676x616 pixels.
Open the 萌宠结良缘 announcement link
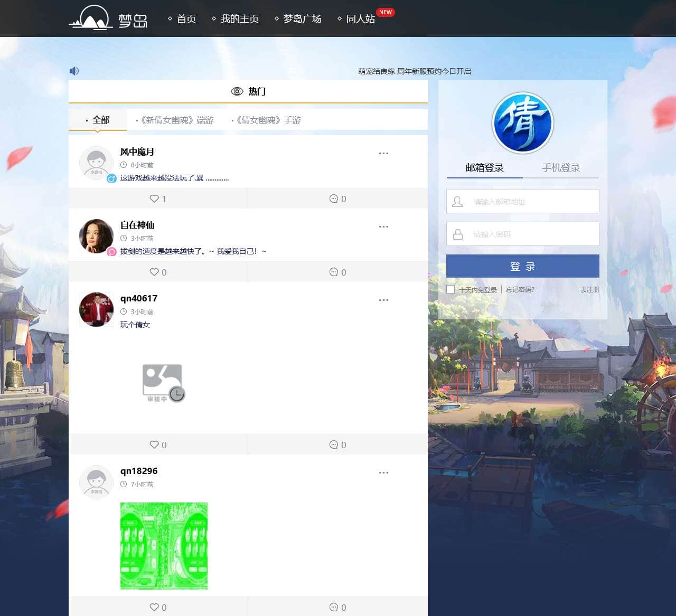415,71
